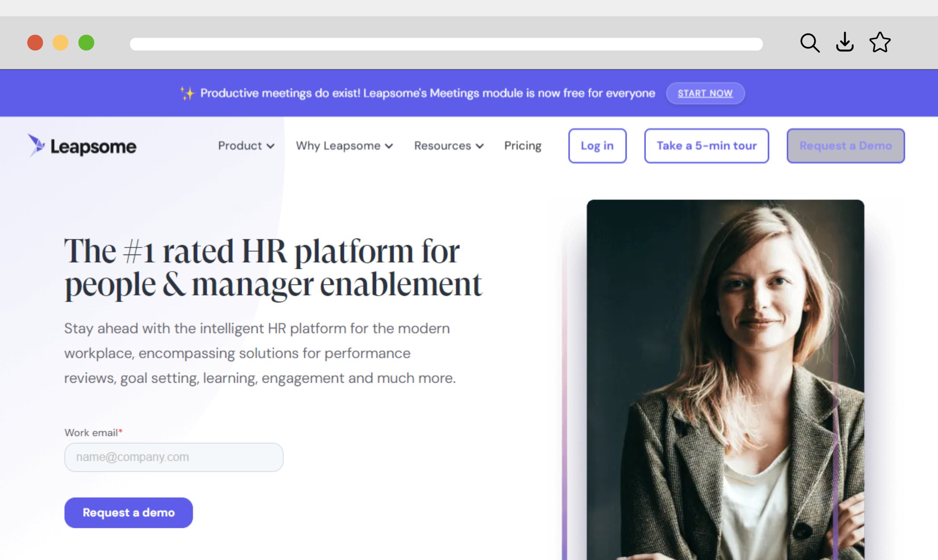Expand the Resources dropdown
The width and height of the screenshot is (938, 560).
(x=449, y=146)
